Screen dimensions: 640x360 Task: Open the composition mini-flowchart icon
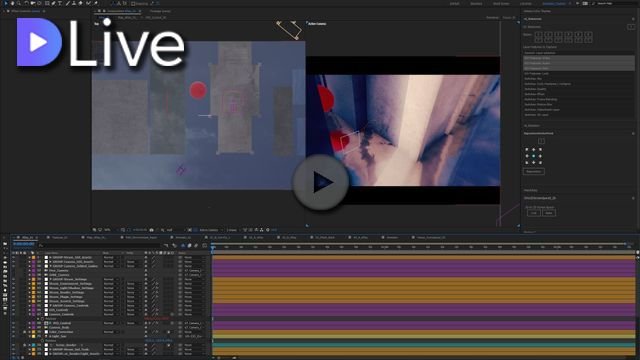point(166,245)
